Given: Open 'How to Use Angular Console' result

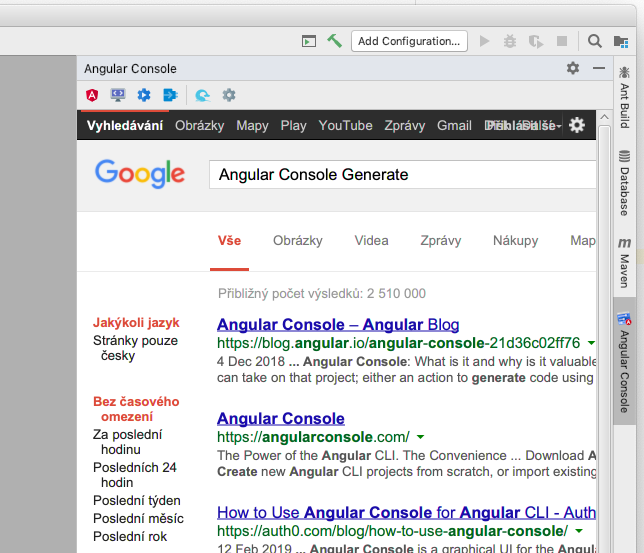Looking at the screenshot, I should pos(406,512).
